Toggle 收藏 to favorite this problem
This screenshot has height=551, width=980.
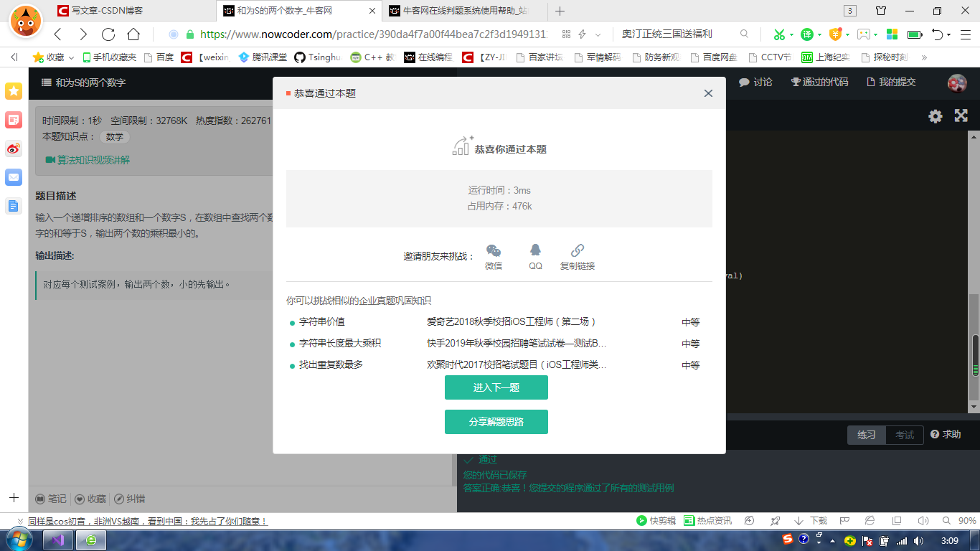click(x=93, y=499)
